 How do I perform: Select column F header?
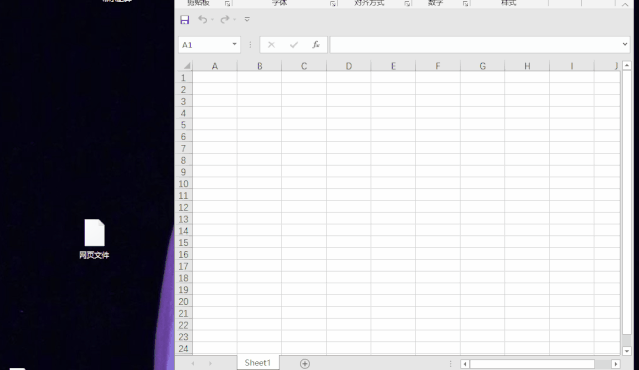point(438,66)
